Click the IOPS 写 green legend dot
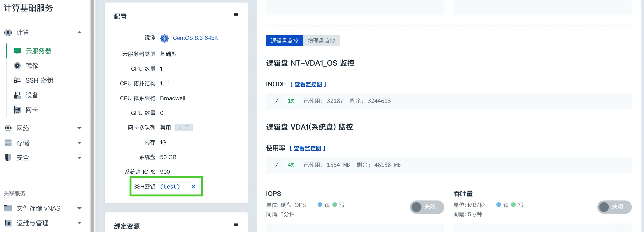This screenshot has width=644, height=232. 335,205
